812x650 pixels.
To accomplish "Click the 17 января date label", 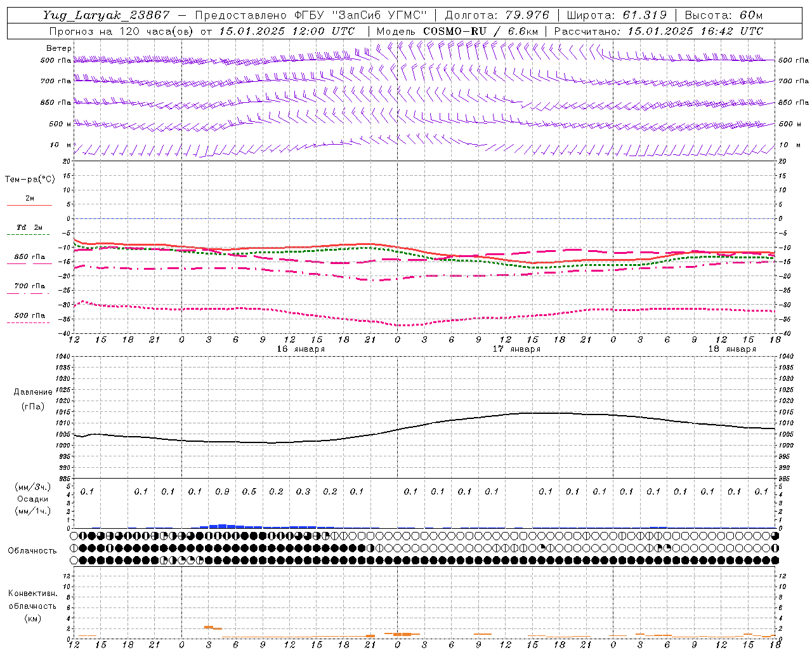I will click(516, 349).
